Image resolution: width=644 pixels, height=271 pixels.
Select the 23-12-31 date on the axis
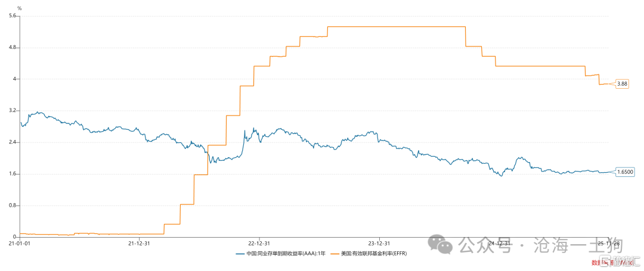tap(379, 243)
